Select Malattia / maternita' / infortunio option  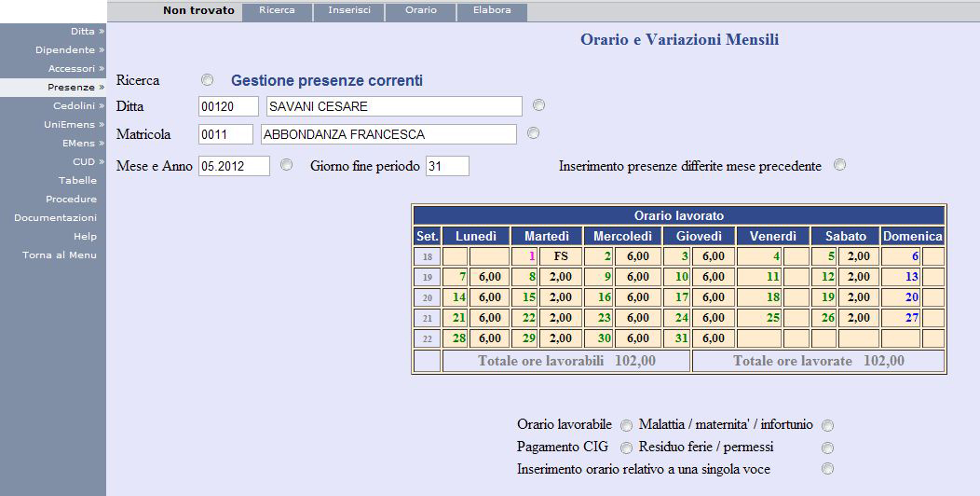click(827, 425)
